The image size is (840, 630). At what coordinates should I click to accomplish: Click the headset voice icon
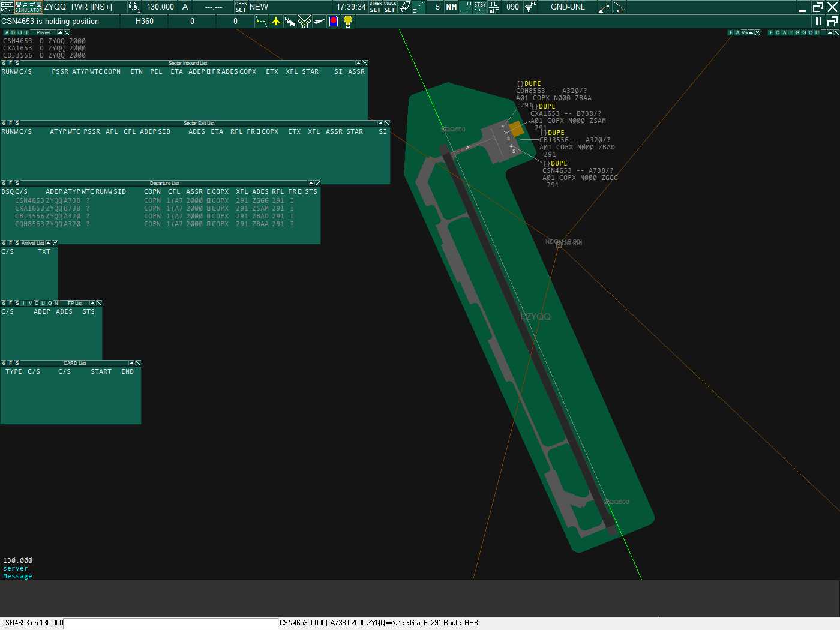click(133, 7)
